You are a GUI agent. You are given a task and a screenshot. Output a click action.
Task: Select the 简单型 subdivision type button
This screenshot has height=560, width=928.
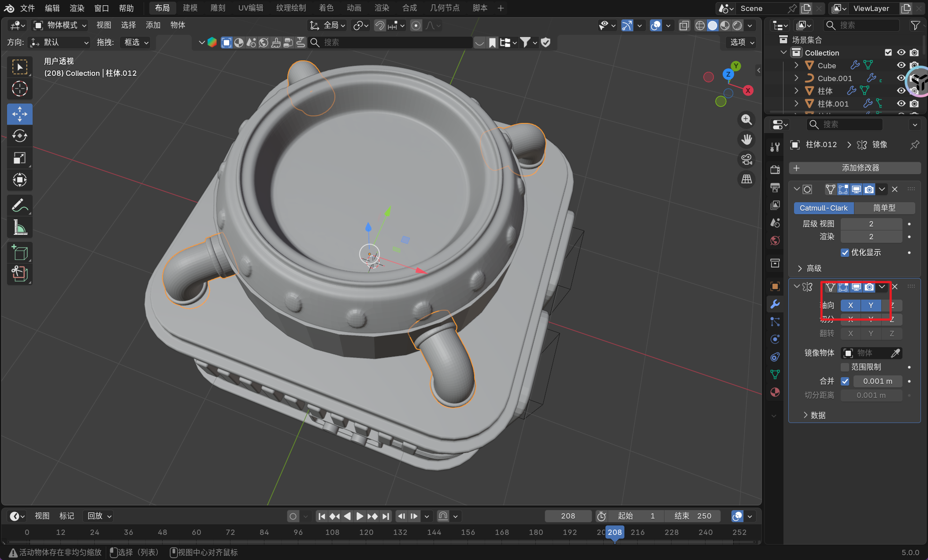click(884, 208)
